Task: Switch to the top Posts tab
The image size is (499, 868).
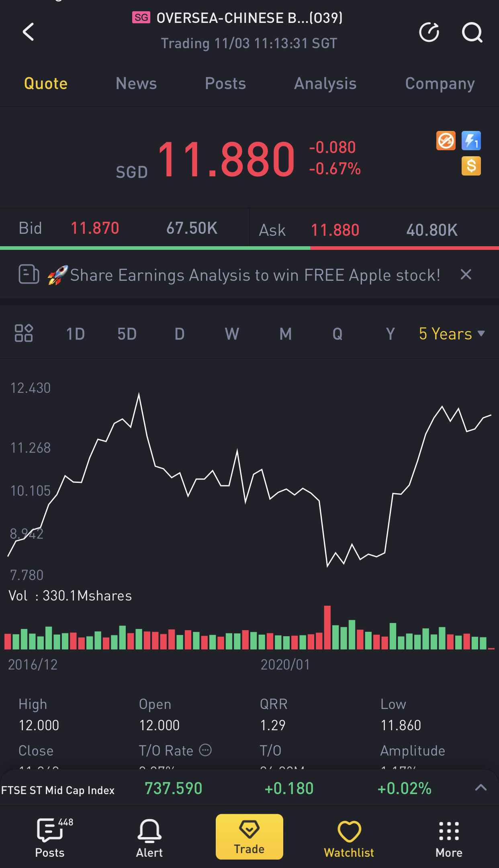Action: (x=225, y=84)
